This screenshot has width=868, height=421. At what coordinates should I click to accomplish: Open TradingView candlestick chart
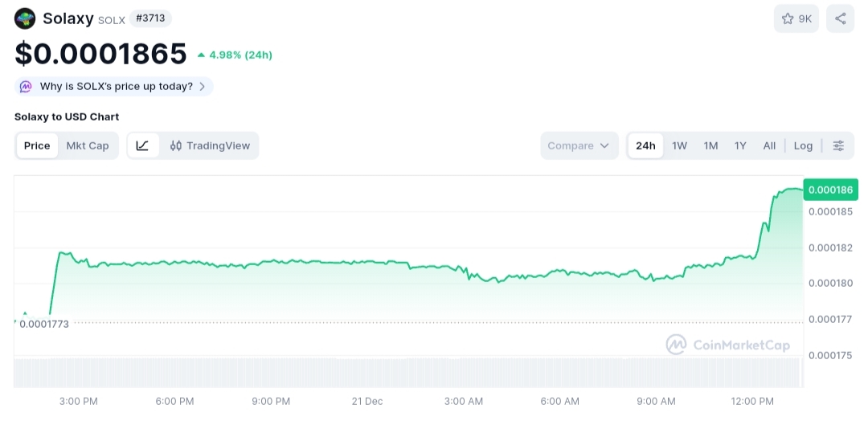[210, 145]
